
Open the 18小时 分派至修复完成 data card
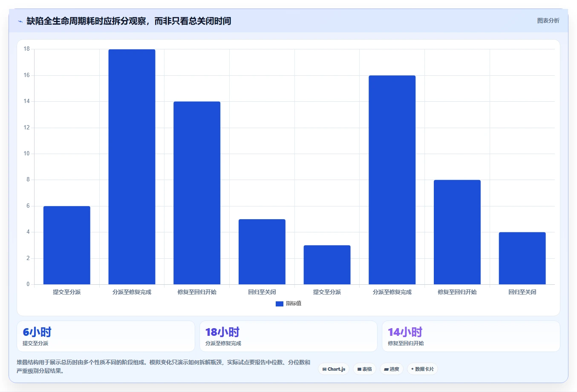coord(288,336)
